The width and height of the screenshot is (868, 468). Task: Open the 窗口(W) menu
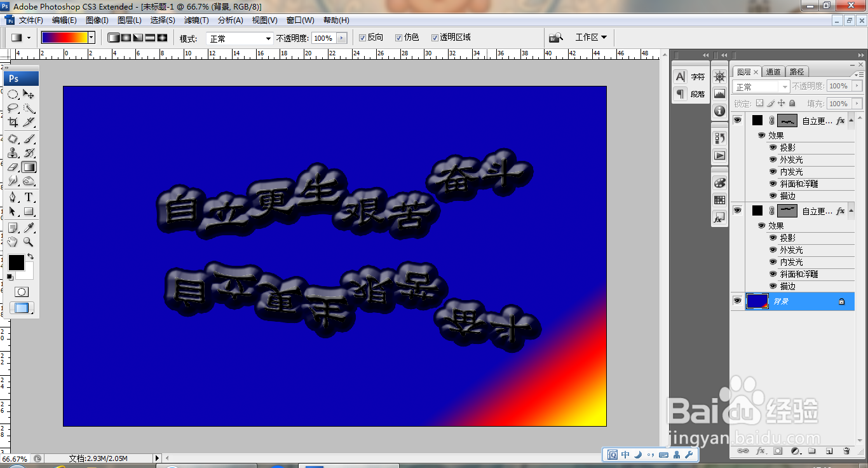pos(300,20)
